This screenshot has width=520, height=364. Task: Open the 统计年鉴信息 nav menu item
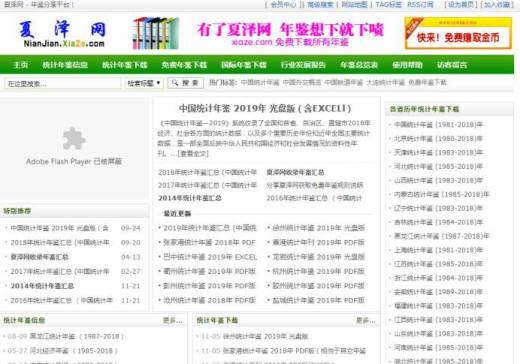(x=65, y=65)
